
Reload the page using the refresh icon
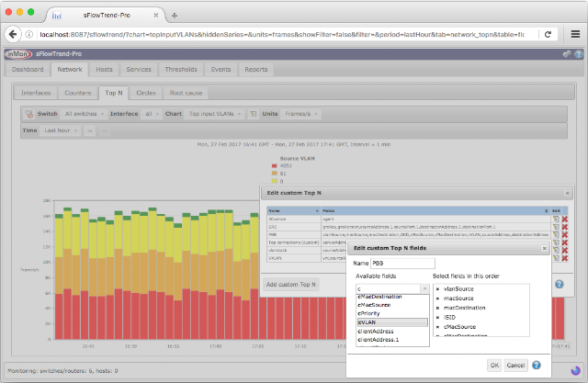[548, 35]
